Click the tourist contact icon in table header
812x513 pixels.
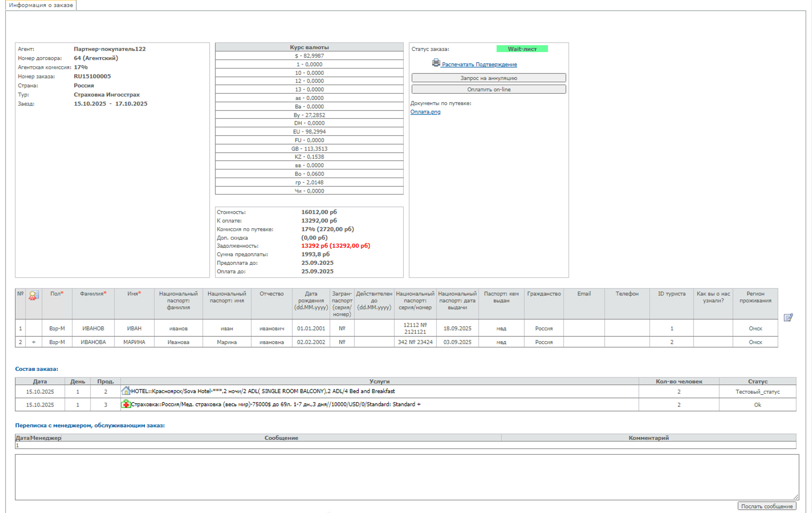point(33,295)
